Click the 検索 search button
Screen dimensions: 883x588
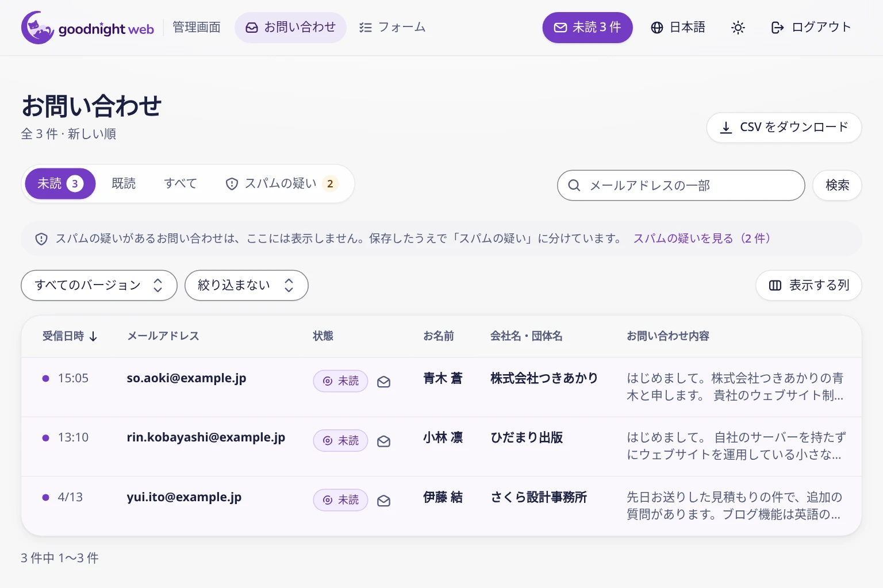coord(837,185)
